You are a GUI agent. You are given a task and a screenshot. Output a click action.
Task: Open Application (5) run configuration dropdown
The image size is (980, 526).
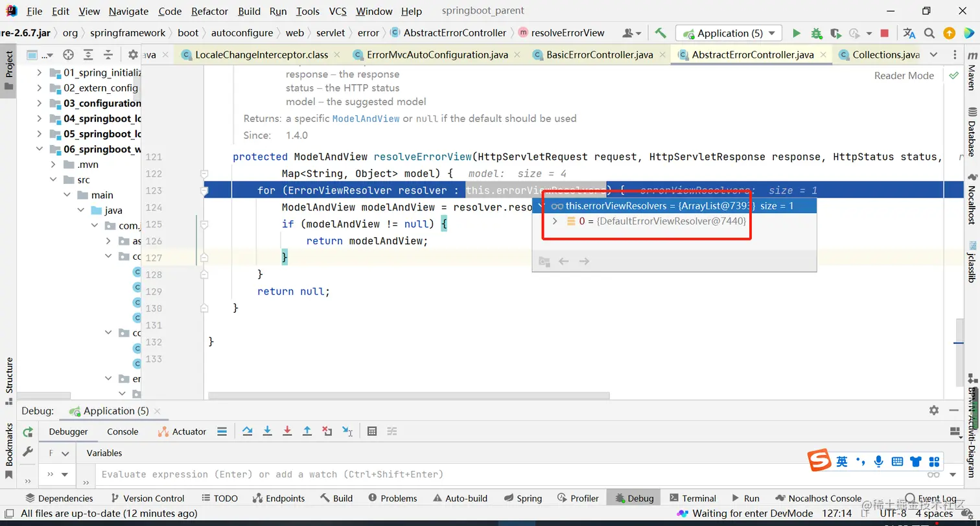click(729, 33)
